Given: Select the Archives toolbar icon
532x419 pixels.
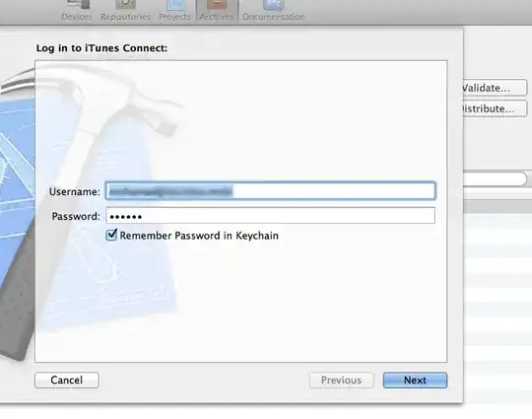Looking at the screenshot, I should 217,4.
